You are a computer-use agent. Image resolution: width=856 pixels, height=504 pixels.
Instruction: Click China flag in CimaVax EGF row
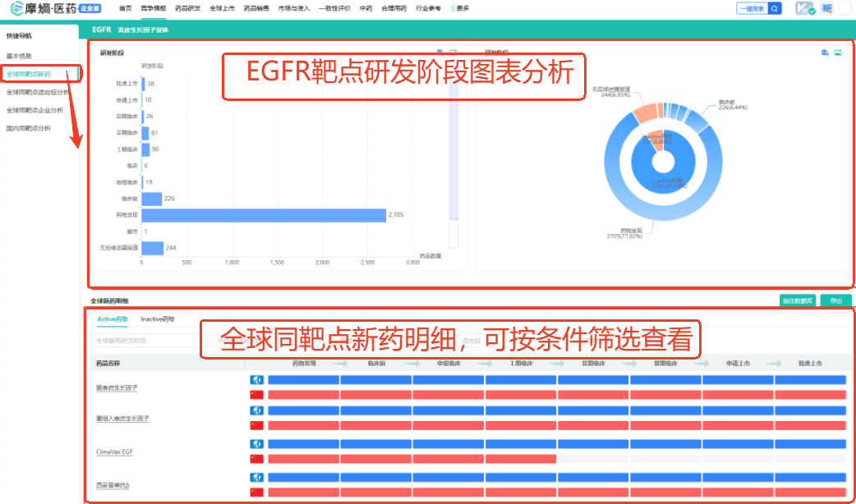[x=256, y=459]
